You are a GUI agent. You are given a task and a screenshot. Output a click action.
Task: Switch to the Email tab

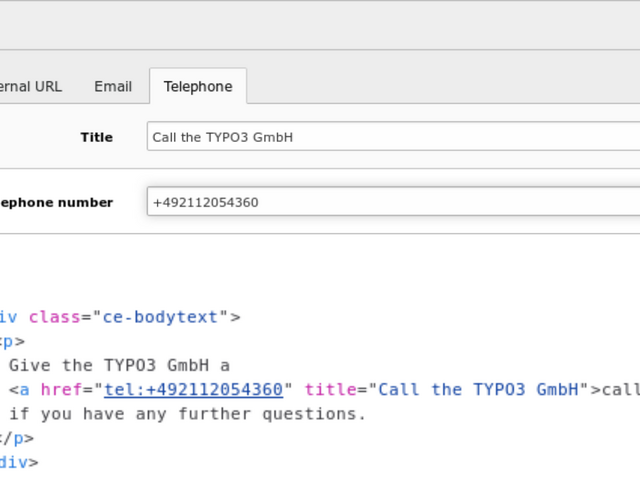(113, 86)
